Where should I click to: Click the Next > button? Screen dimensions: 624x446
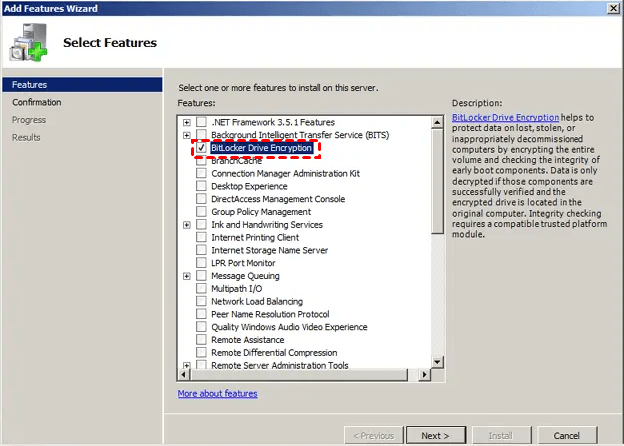point(436,435)
